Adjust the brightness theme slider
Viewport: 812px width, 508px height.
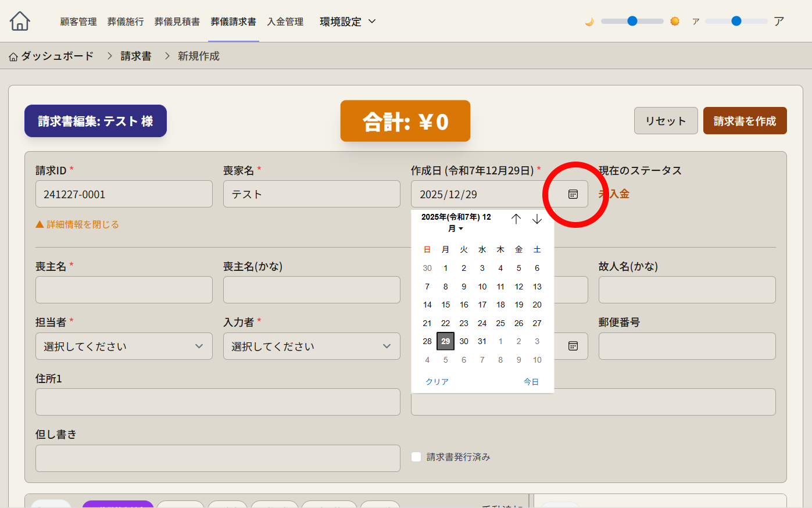(632, 22)
